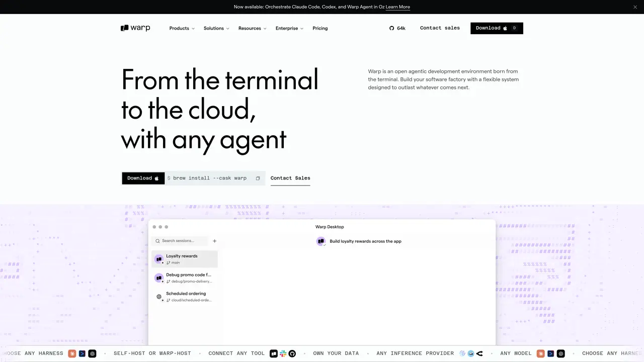644x362 pixels.
Task: Click the OpenAI icon for Scheduled ordering
Action: pyautogui.click(x=159, y=297)
